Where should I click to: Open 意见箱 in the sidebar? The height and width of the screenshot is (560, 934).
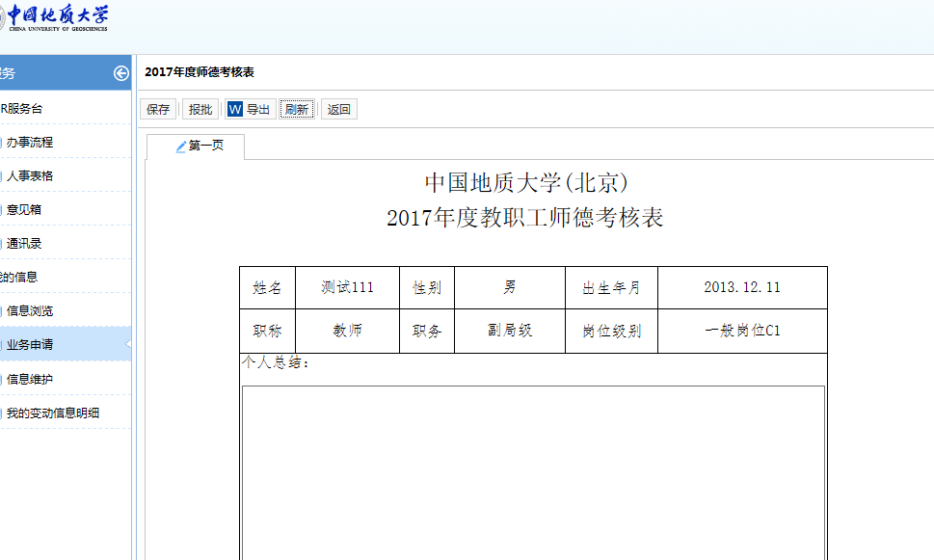point(24,209)
